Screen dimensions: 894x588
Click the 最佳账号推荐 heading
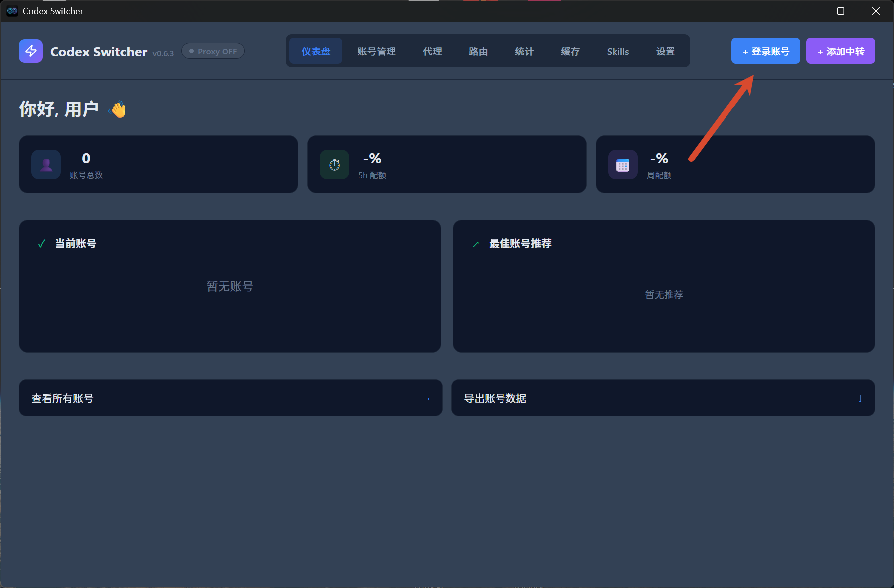pyautogui.click(x=520, y=243)
